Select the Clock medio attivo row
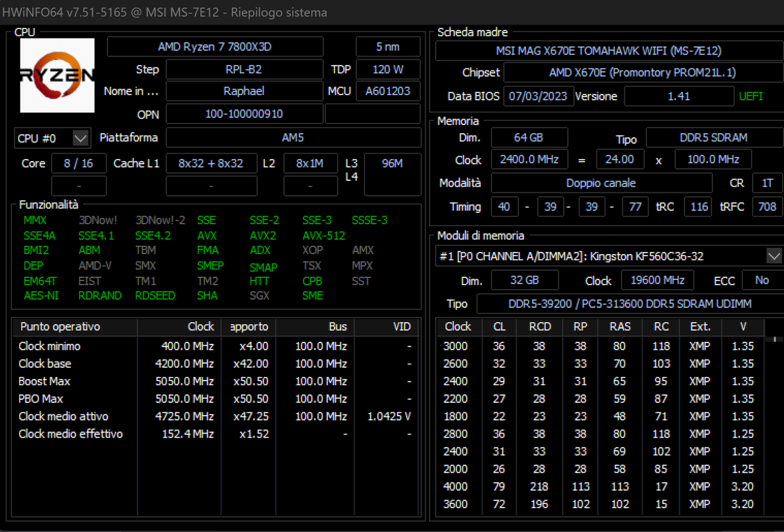Screen dimensions: 784x532 click(215, 416)
